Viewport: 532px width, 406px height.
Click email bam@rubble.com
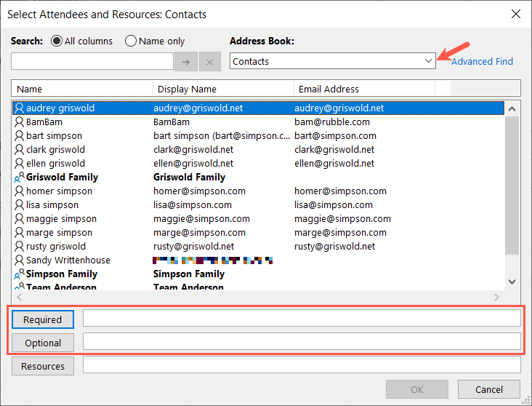pos(332,122)
